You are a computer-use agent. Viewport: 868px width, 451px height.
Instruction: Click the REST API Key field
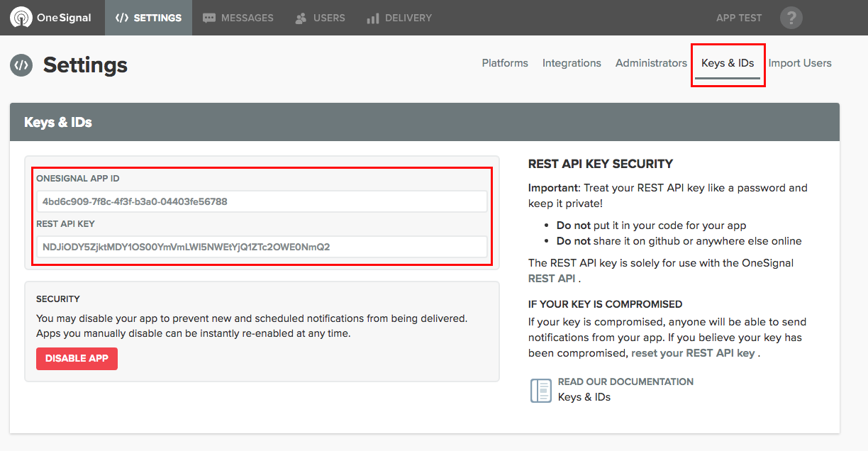click(x=262, y=247)
